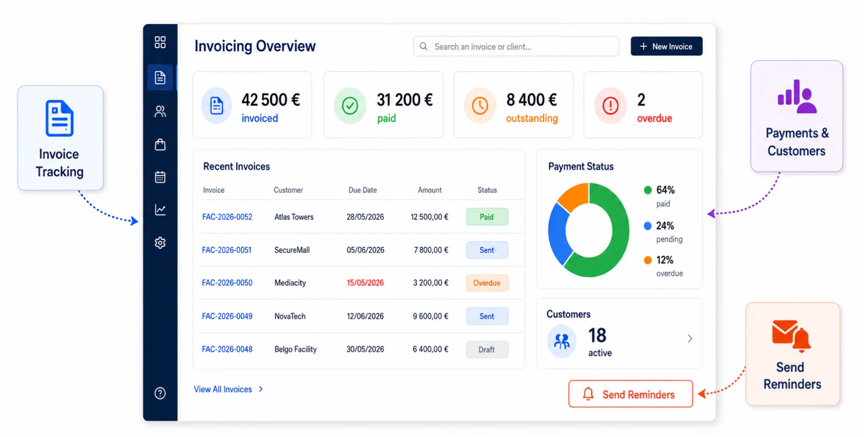868x437 pixels.
Task: Open the customers people icon in sidebar
Action: pos(160,111)
